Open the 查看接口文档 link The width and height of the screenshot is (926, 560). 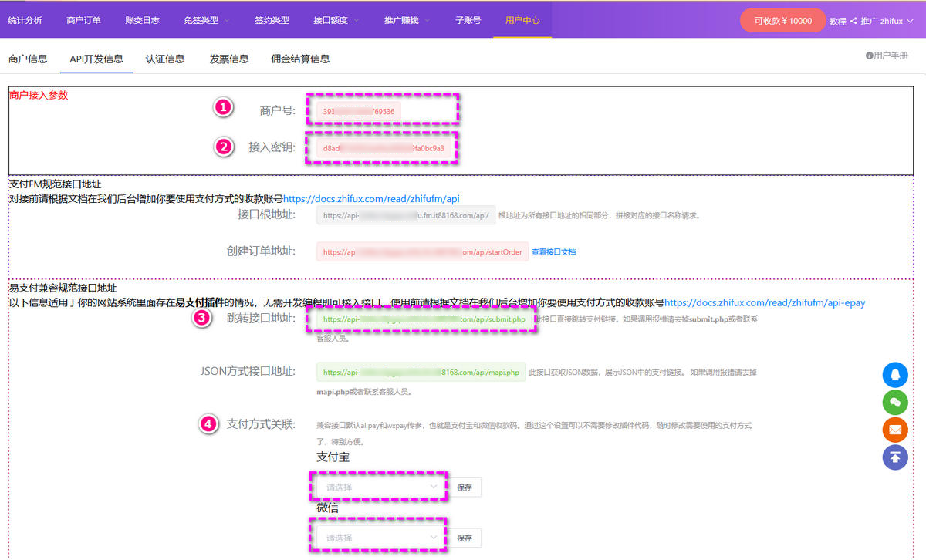point(553,252)
